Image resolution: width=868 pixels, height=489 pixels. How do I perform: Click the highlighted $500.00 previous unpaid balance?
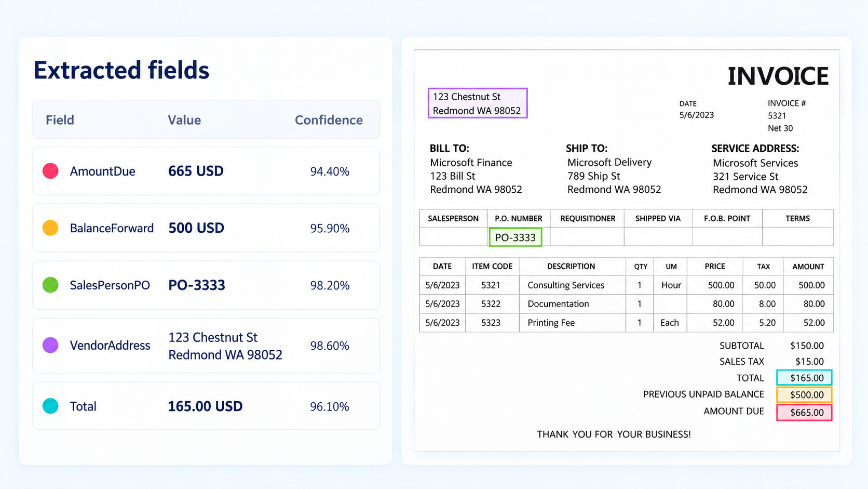tap(804, 394)
